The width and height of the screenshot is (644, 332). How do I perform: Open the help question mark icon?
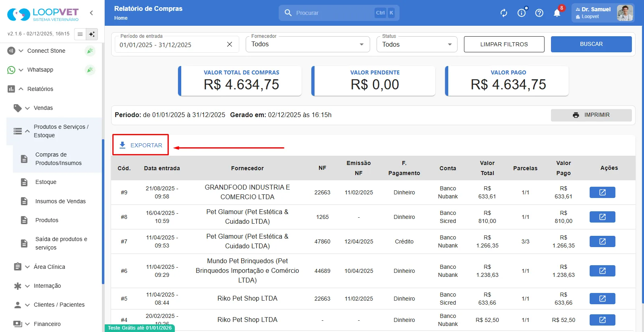(539, 13)
